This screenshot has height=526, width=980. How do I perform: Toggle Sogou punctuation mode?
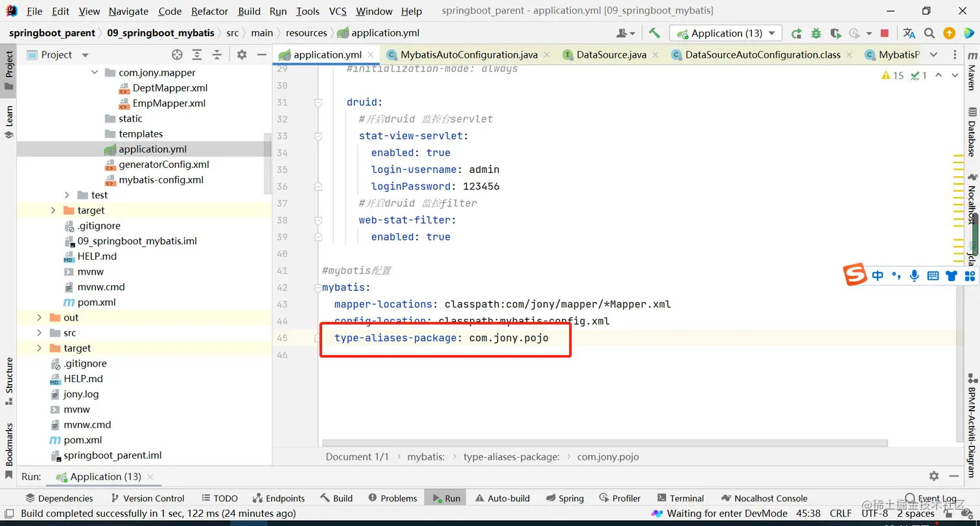coord(896,275)
